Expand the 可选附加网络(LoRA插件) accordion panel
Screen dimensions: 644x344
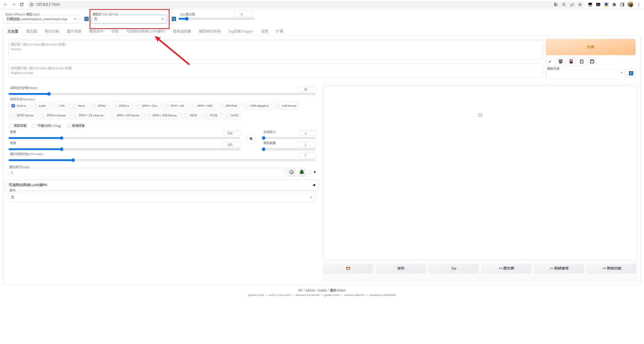(162, 185)
